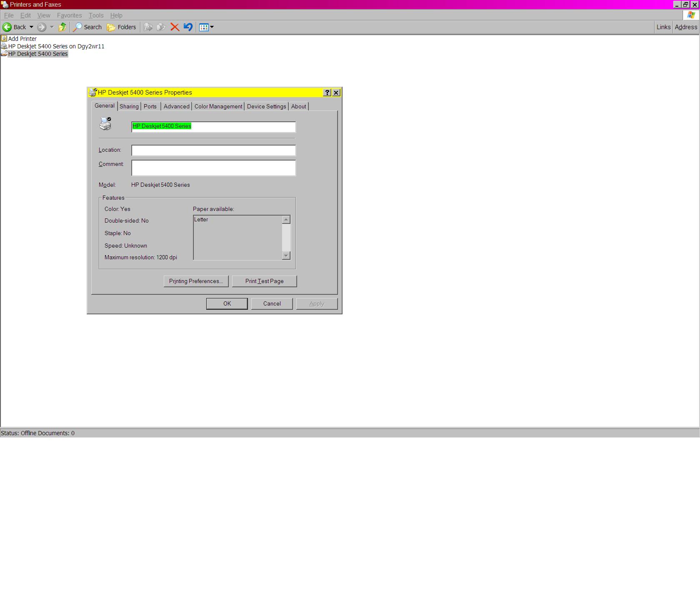Click the selected HP Deskjet 5400 Series printer icon
The image size is (700, 604).
tap(4, 54)
